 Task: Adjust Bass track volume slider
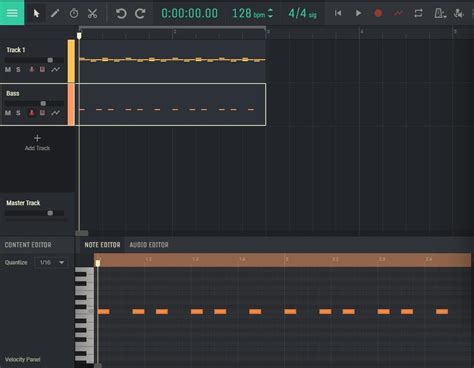coord(43,103)
